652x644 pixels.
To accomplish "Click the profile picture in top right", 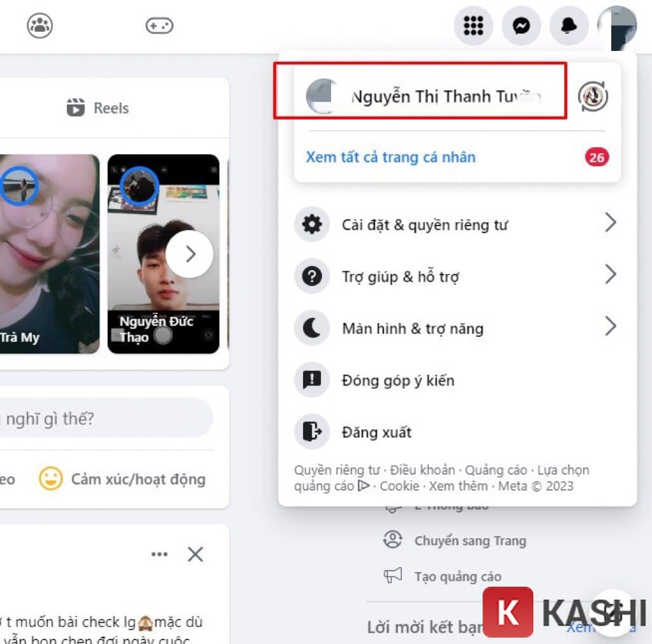I will coord(617,25).
